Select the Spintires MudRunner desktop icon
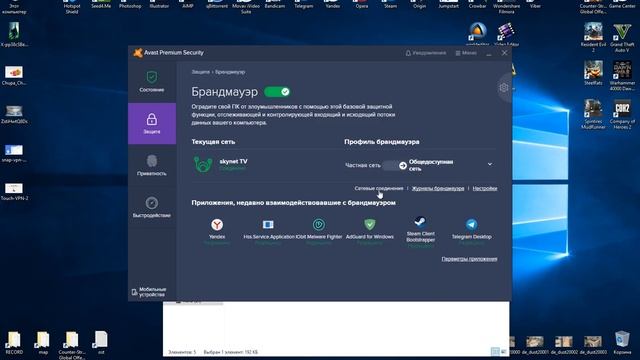This screenshot has height=360, width=640. [x=593, y=114]
